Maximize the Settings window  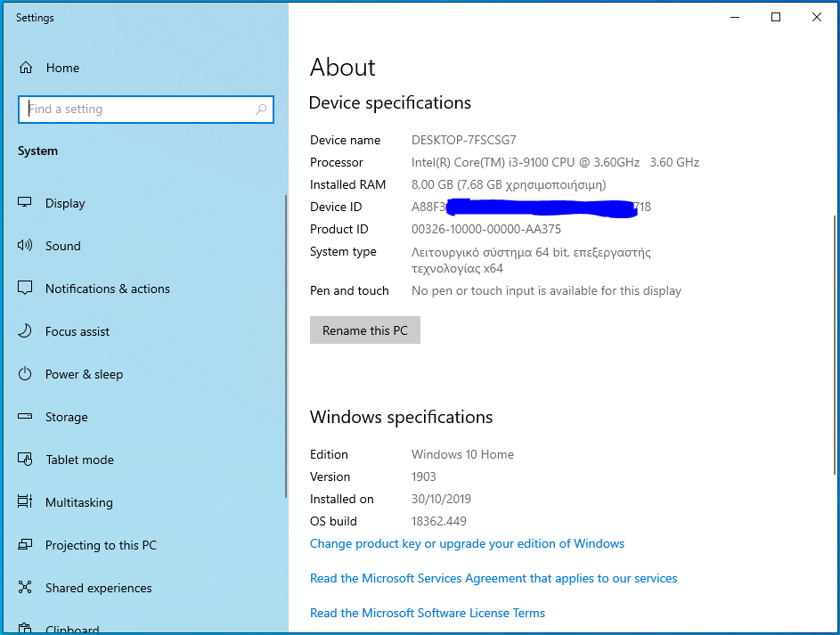[776, 17]
